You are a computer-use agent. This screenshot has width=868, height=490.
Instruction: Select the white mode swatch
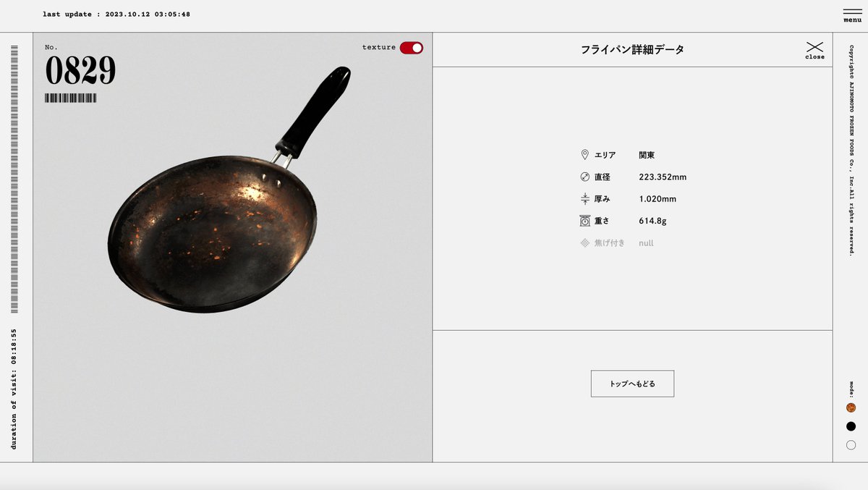(851, 445)
